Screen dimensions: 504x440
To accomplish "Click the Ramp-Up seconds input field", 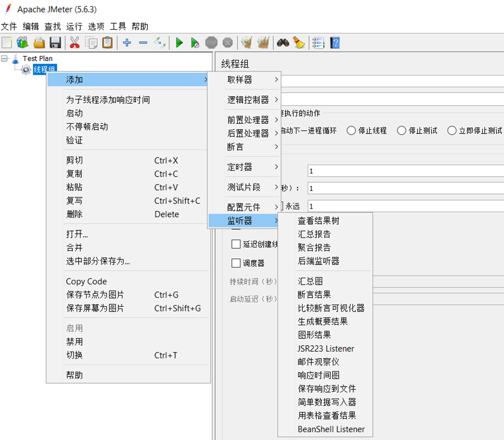I will (x=406, y=188).
